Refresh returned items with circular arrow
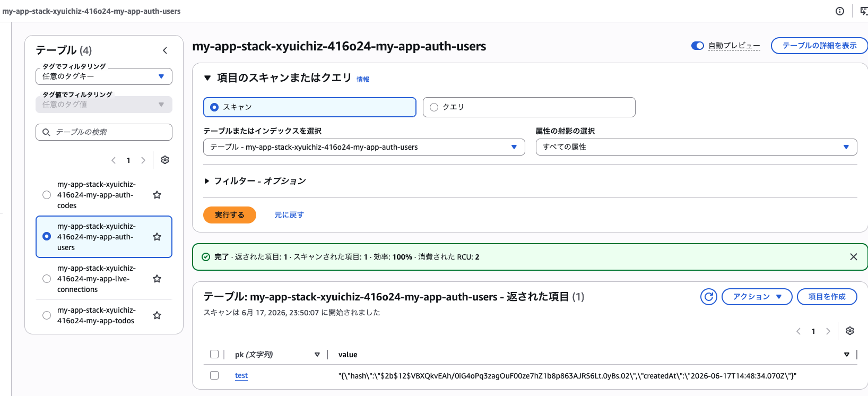Screen dimensions: 868x396 click(x=709, y=297)
